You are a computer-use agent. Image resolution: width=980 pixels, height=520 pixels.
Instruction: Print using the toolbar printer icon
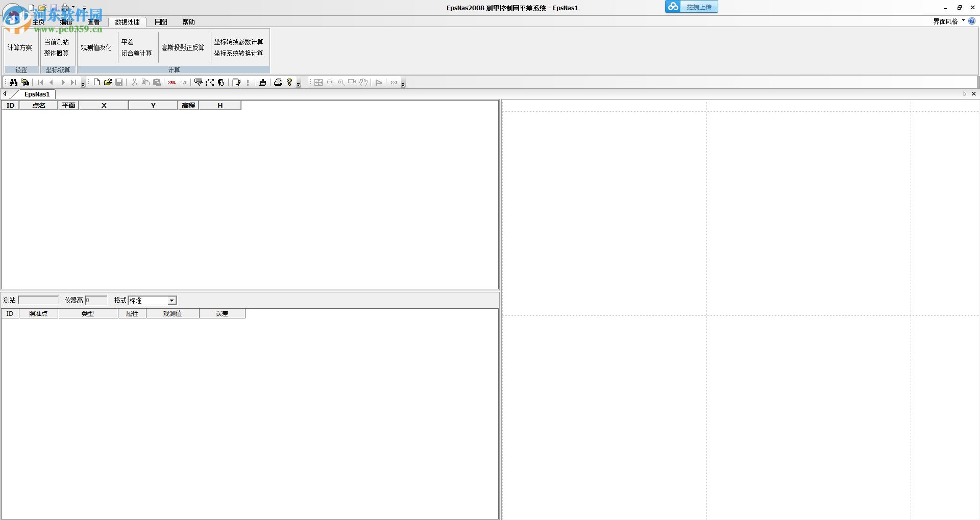278,82
